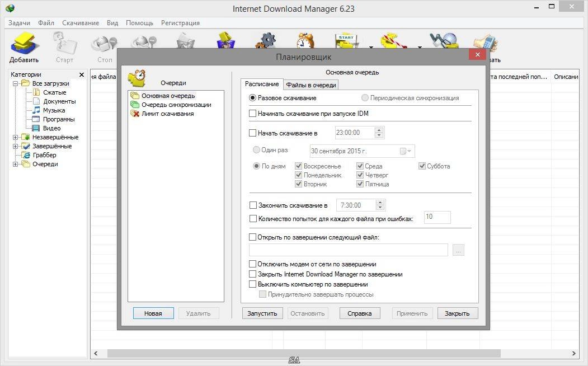Click the horizontal scrollbar thumb in downloads list
Image resolution: width=588 pixels, height=366 pixels.
click(304, 353)
